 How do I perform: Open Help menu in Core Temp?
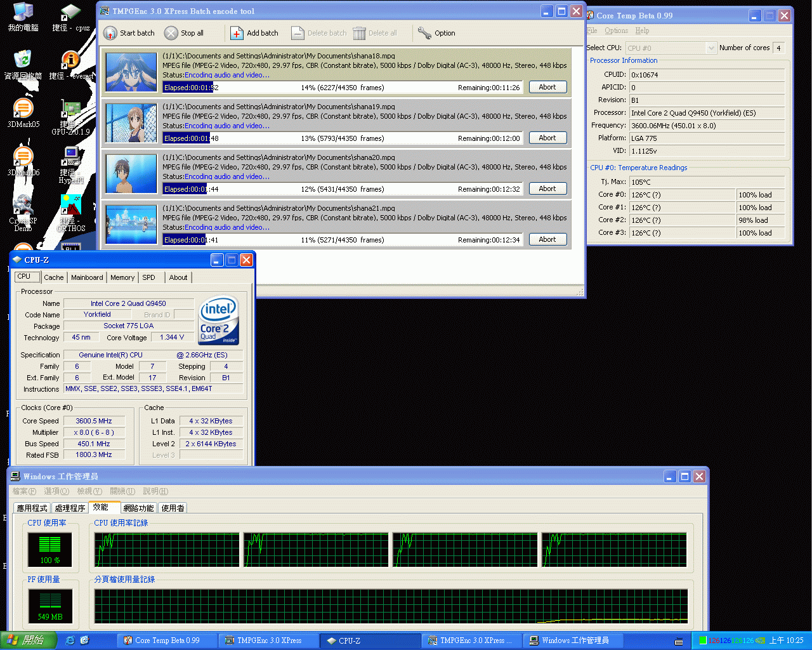[642, 30]
